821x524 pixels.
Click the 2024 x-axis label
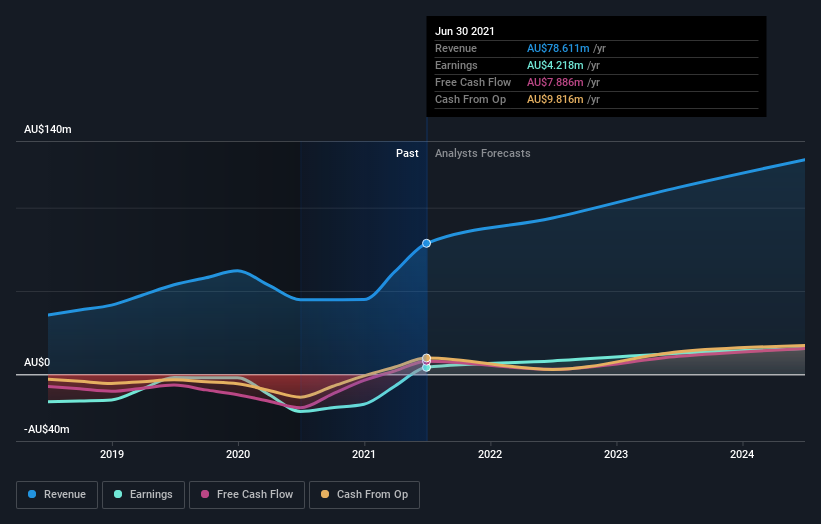[x=742, y=454]
